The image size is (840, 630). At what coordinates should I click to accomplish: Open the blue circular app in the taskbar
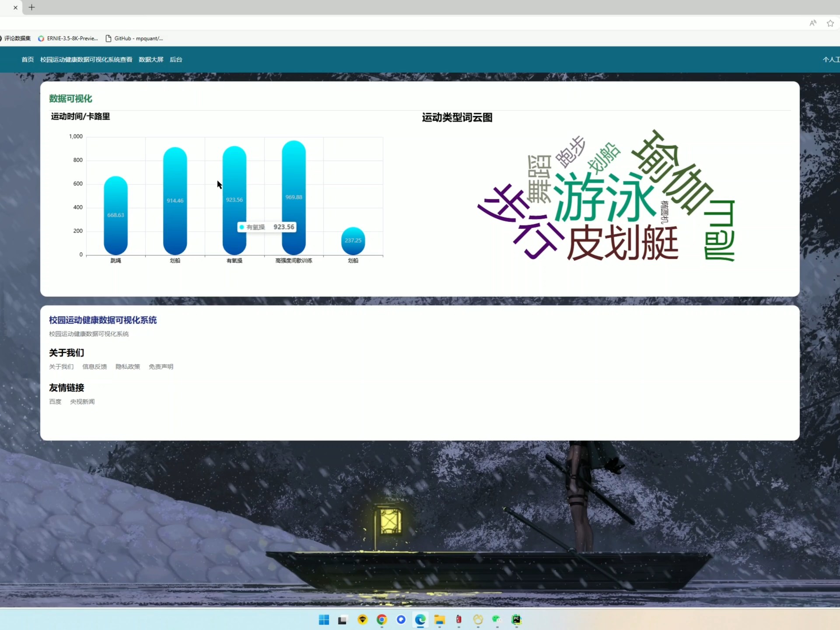401,619
